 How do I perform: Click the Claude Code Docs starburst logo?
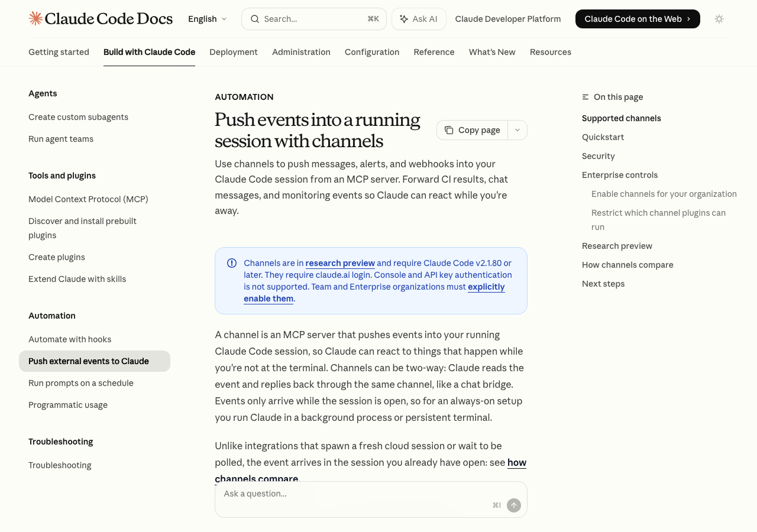pos(35,18)
